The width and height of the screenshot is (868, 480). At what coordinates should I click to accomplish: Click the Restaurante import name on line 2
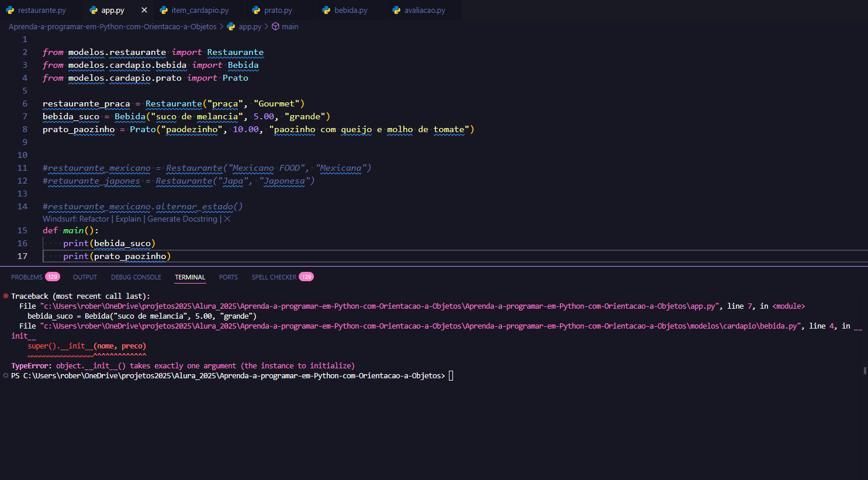pyautogui.click(x=235, y=52)
